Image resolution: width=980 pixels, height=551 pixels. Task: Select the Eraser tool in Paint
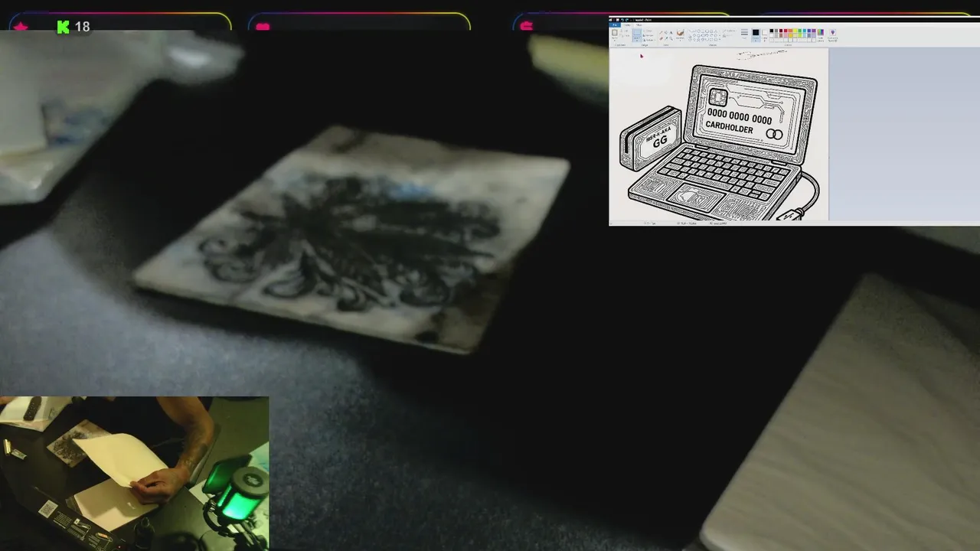[661, 38]
